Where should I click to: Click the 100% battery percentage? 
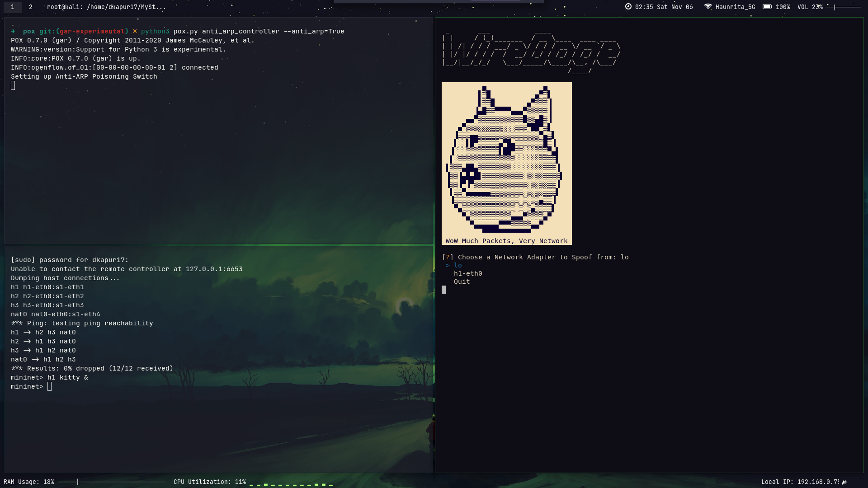[783, 7]
